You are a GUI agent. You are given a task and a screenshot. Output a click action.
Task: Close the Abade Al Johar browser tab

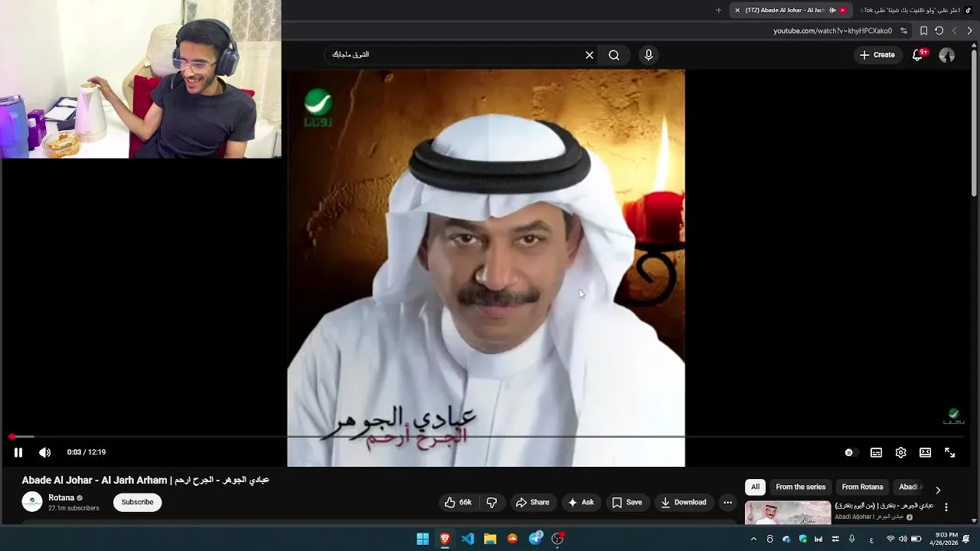[x=737, y=10]
